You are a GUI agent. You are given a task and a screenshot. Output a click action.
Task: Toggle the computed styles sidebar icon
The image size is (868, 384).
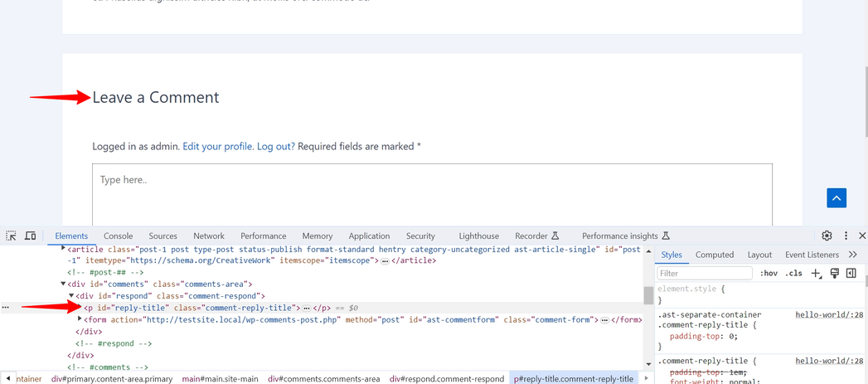(851, 274)
